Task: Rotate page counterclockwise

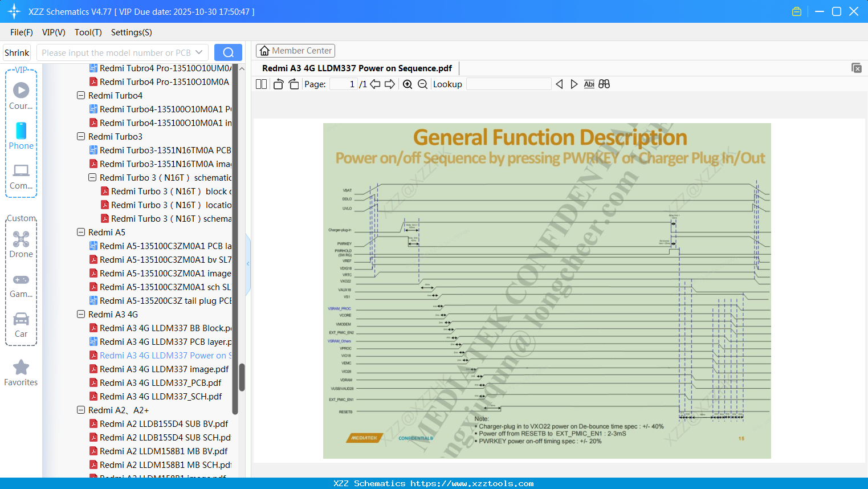Action: click(278, 84)
